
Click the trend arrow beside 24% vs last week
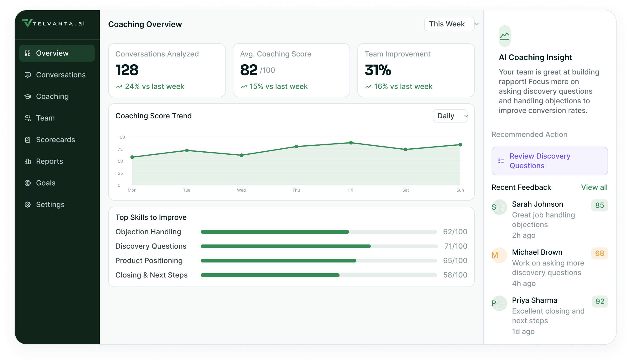(119, 86)
